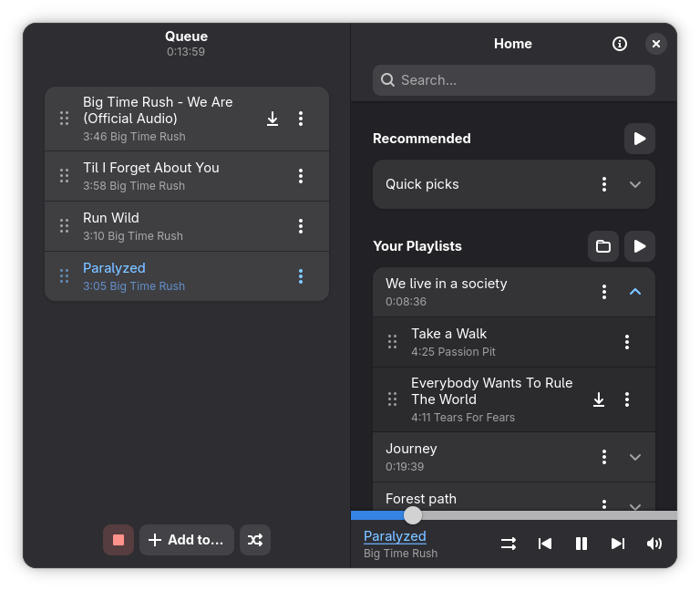
Task: Open options for Everybody Wants To Rule The World
Action: click(627, 399)
